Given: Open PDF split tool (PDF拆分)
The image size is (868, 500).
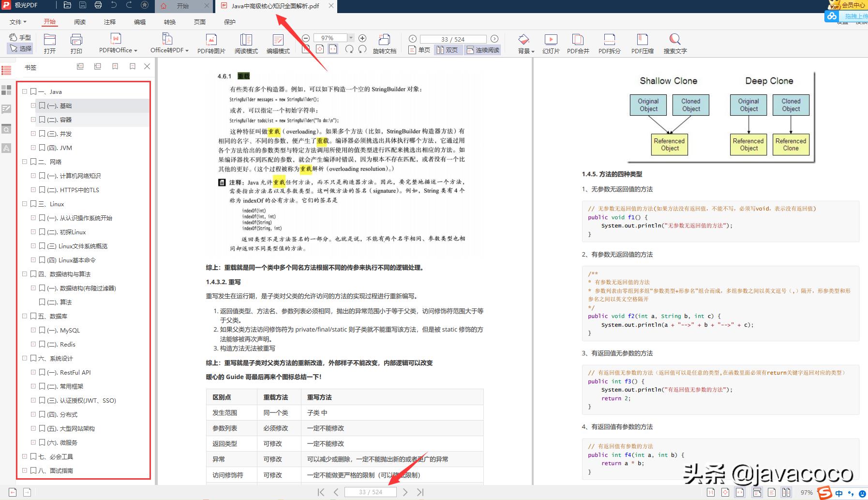Looking at the screenshot, I should 610,43.
